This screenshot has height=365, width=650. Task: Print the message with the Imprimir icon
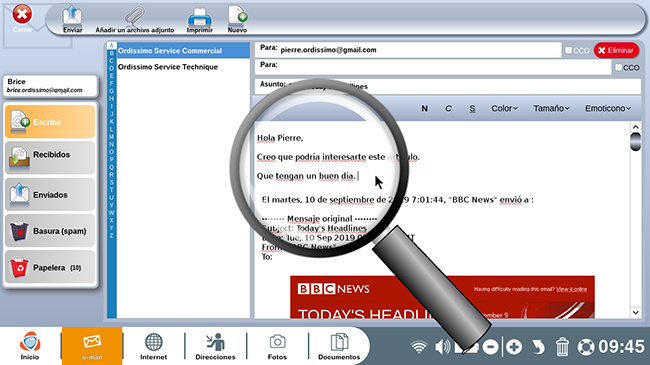[199, 20]
